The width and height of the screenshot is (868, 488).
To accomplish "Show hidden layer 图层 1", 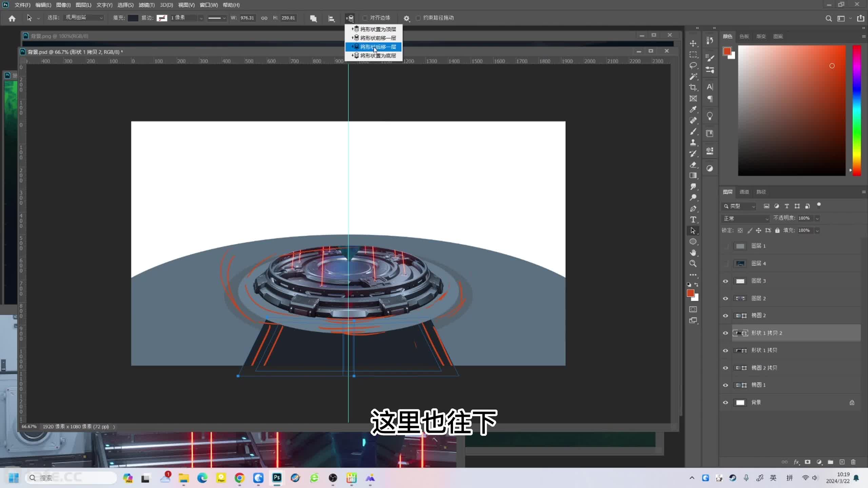I will pos(726,246).
